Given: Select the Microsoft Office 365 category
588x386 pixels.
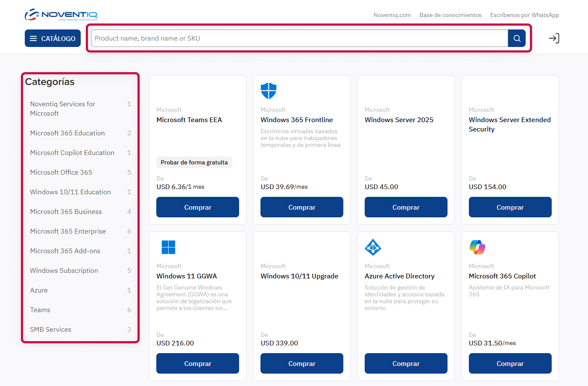Looking at the screenshot, I should click(61, 173).
